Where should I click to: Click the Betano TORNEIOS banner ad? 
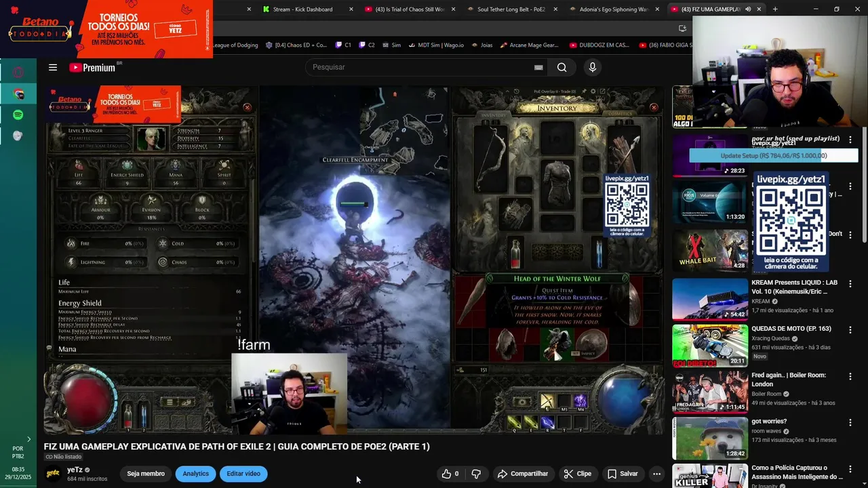point(106,28)
